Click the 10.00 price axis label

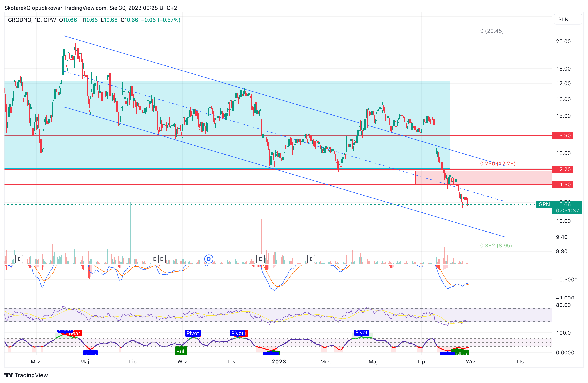563,221
